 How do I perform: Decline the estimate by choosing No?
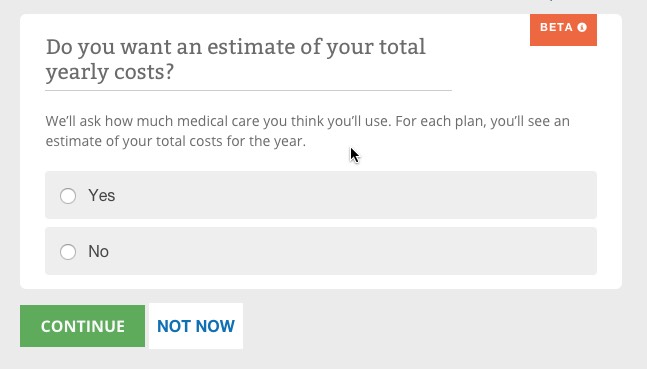[68, 252]
